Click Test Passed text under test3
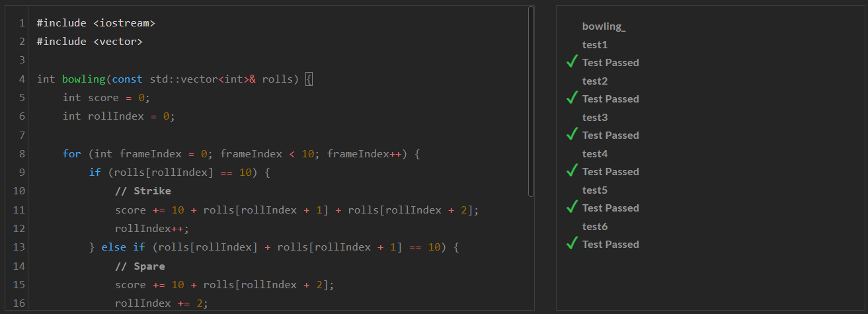This screenshot has height=314, width=868. pos(610,136)
